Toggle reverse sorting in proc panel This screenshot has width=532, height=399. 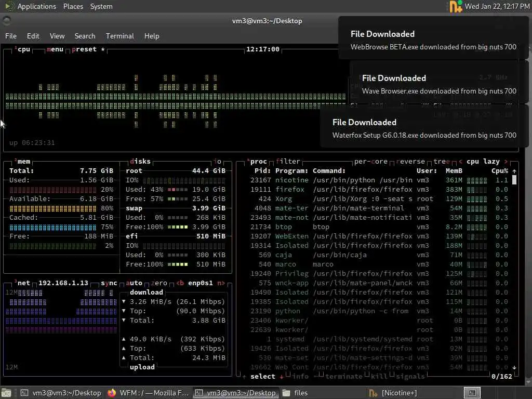pyautogui.click(x=410, y=162)
